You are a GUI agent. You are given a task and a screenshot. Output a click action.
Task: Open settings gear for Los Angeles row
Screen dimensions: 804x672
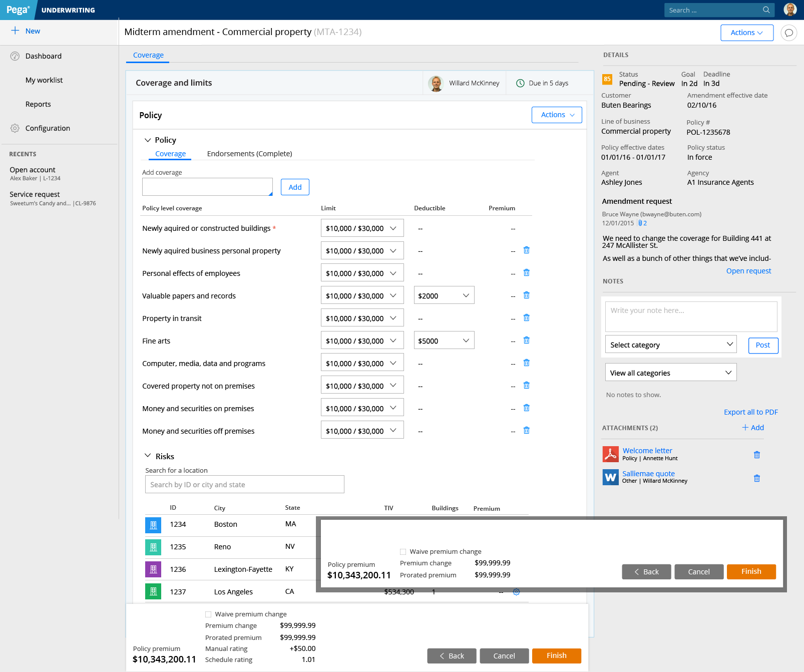pos(516,592)
